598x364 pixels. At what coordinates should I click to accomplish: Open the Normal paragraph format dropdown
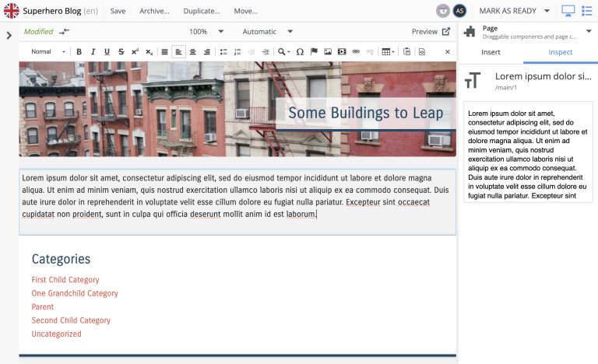(47, 52)
